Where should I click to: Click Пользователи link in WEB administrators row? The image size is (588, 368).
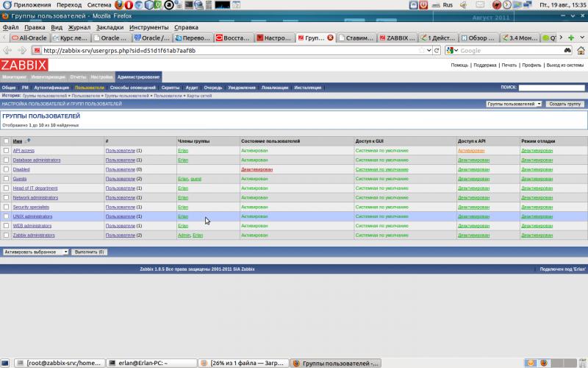coord(120,226)
